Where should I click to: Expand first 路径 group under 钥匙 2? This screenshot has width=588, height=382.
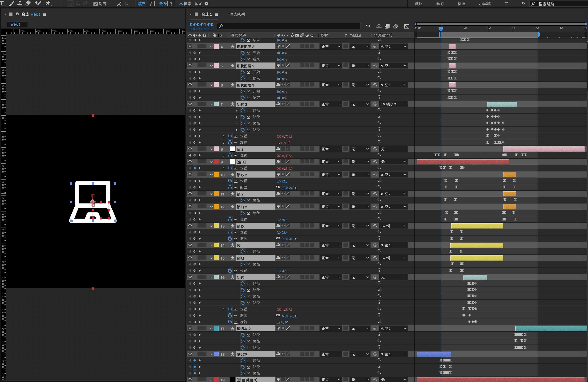click(x=236, y=111)
